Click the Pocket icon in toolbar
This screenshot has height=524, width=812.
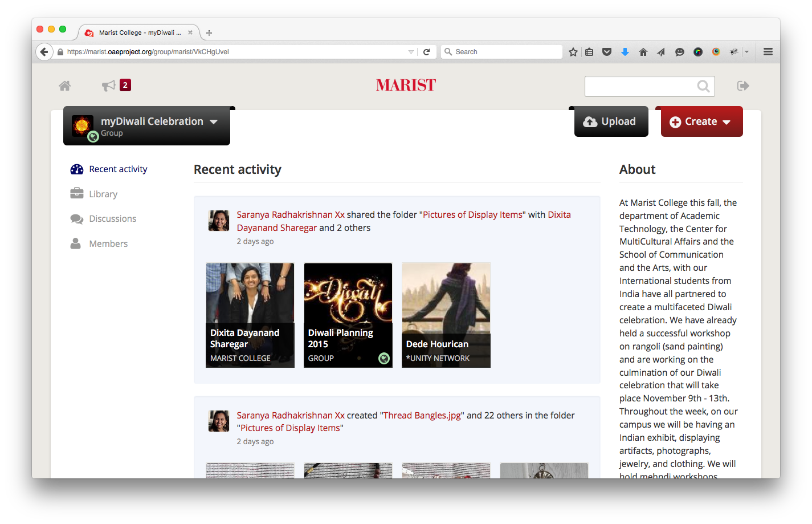pos(607,52)
